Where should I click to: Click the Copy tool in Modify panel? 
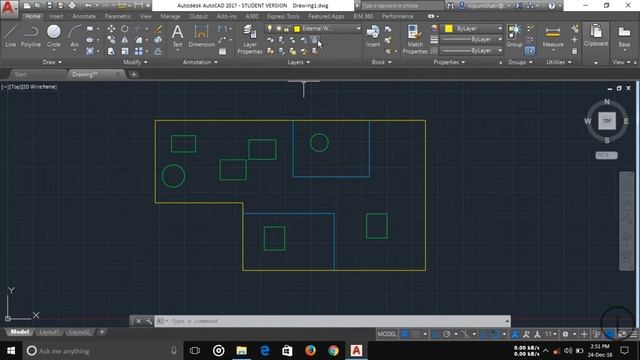click(x=111, y=40)
